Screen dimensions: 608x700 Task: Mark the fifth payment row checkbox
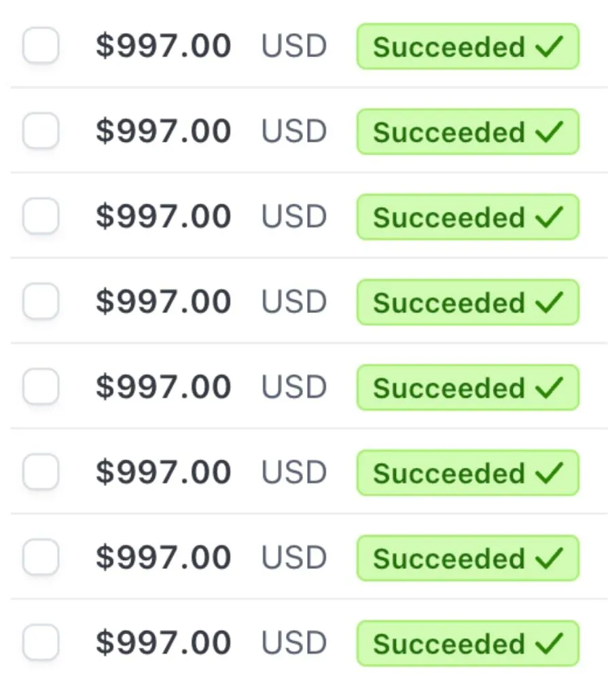point(41,387)
